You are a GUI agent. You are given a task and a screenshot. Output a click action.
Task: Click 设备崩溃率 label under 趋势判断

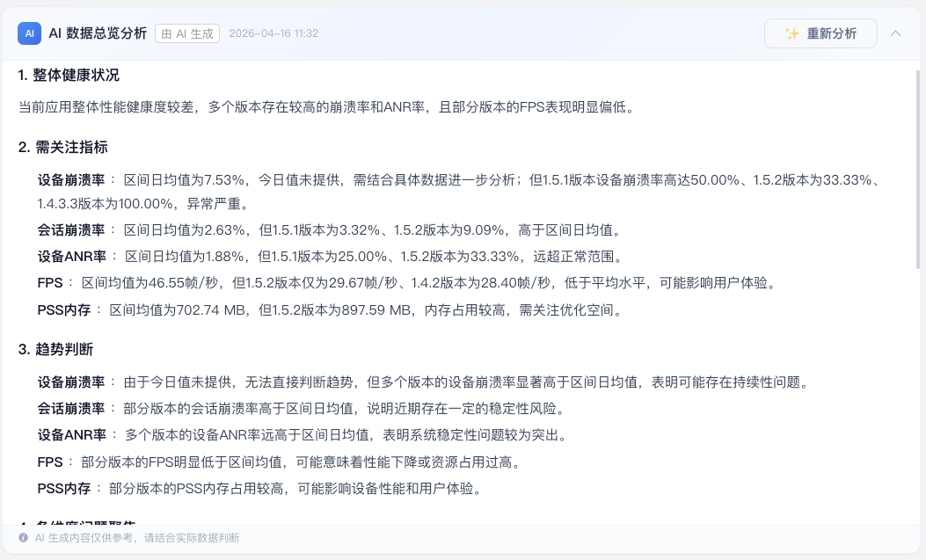coord(72,382)
